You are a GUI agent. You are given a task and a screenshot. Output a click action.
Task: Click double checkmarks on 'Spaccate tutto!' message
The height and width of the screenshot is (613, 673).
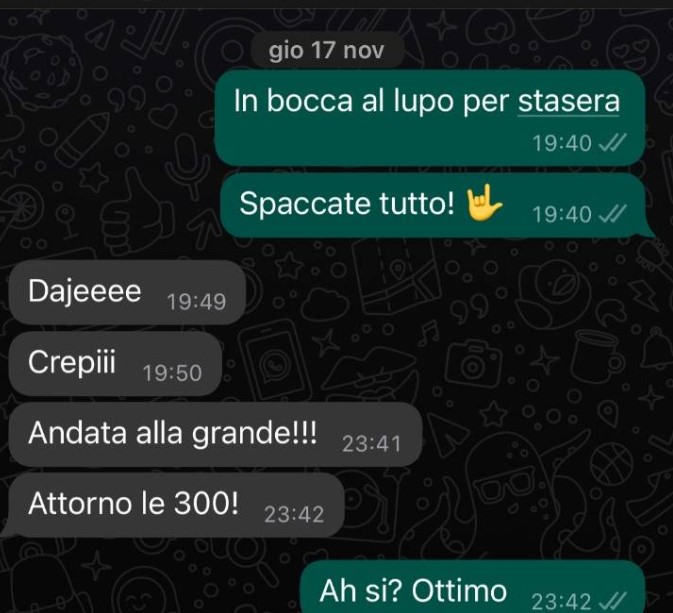(x=612, y=213)
